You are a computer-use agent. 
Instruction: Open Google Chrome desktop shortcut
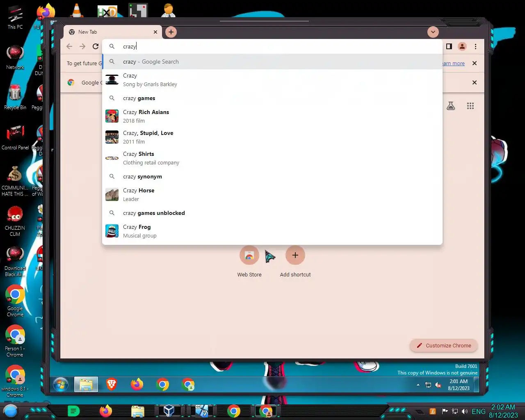tap(15, 301)
